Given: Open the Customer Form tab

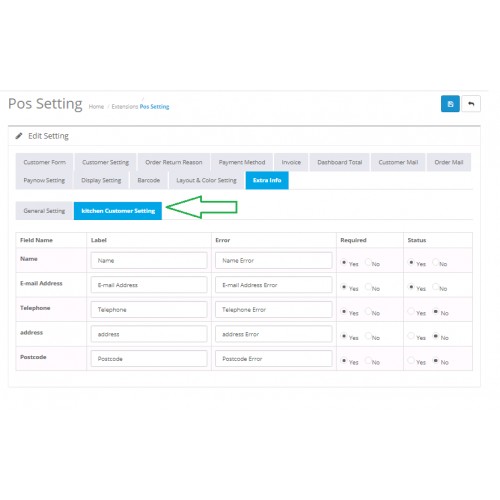Looking at the screenshot, I should coord(44,162).
